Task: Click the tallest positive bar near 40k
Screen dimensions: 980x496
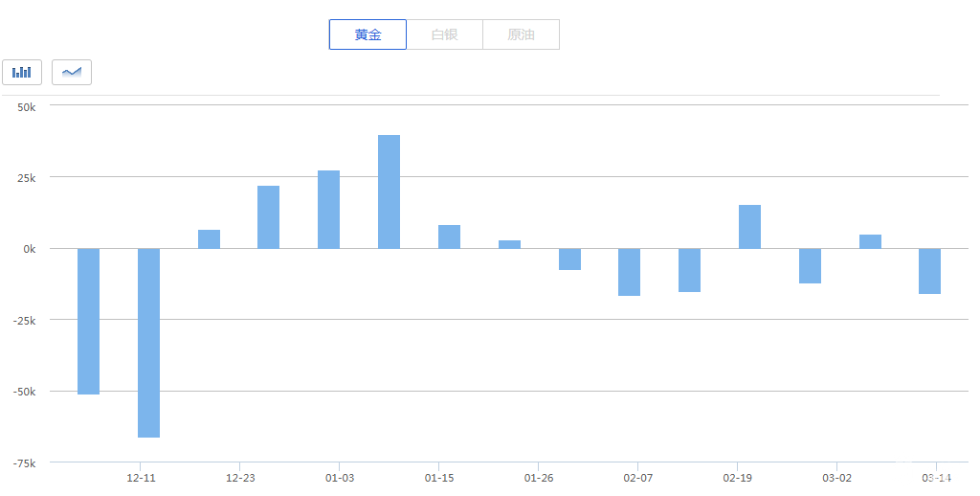Action: [389, 192]
